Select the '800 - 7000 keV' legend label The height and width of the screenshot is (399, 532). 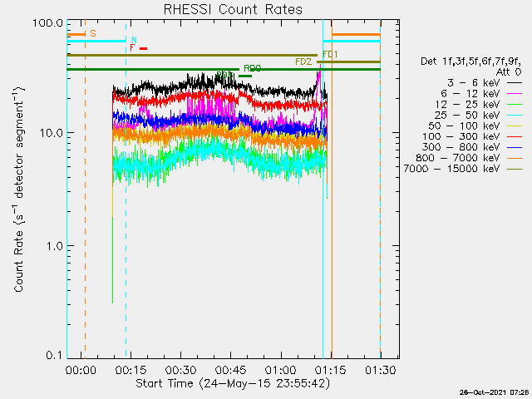(x=458, y=158)
